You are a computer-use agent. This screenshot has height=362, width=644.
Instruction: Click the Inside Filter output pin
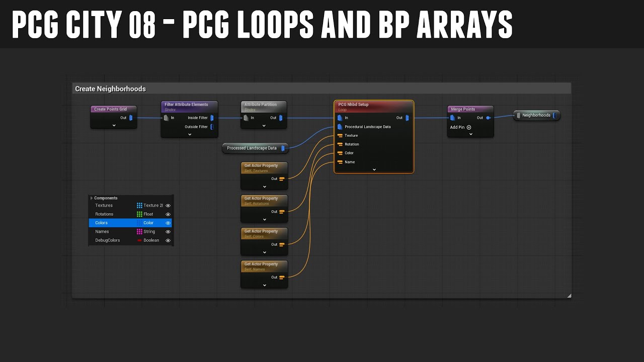click(212, 118)
